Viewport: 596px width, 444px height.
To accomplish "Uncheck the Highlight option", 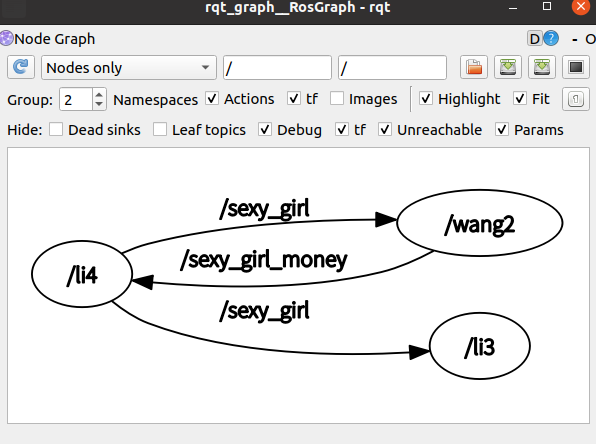I will [426, 98].
